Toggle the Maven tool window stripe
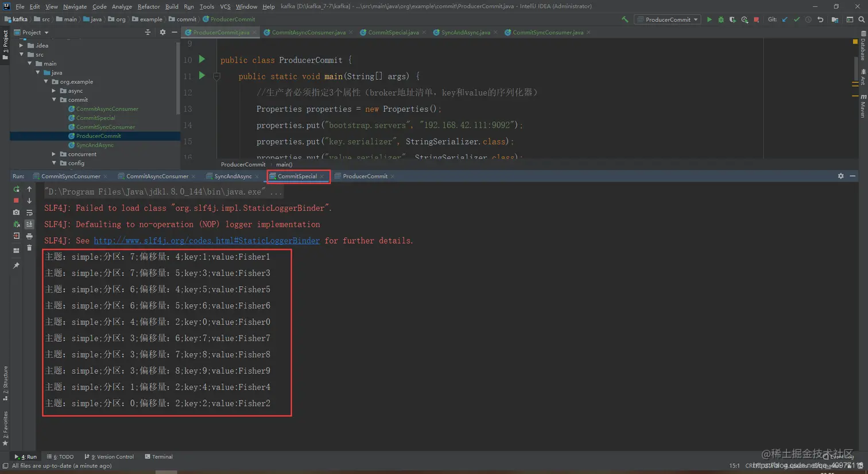 click(x=863, y=106)
